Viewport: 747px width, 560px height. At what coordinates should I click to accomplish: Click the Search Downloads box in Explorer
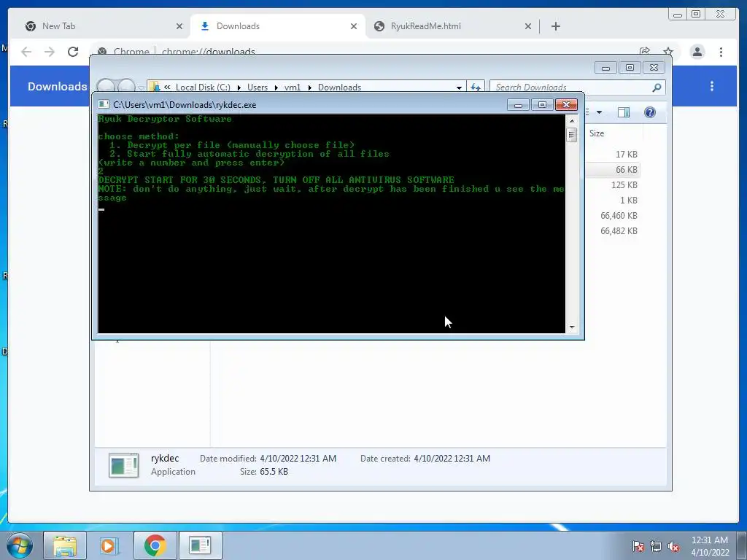click(x=572, y=87)
